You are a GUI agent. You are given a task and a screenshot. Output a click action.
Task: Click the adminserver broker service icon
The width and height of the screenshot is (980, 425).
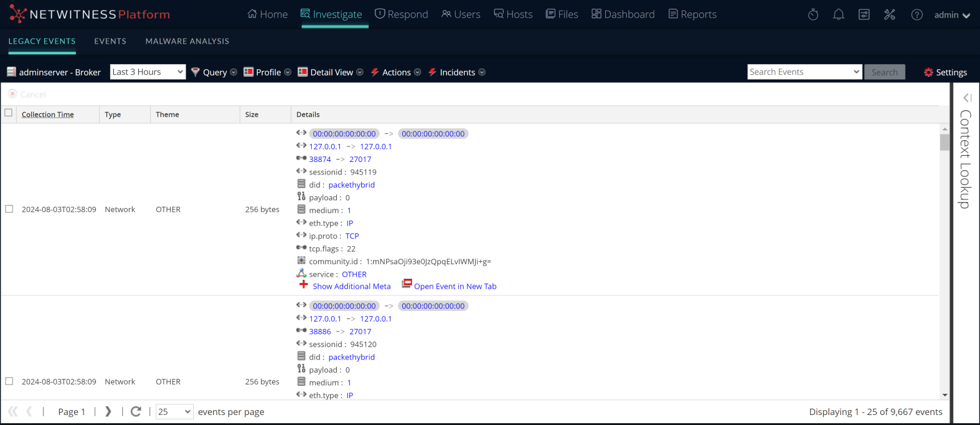tap(11, 72)
